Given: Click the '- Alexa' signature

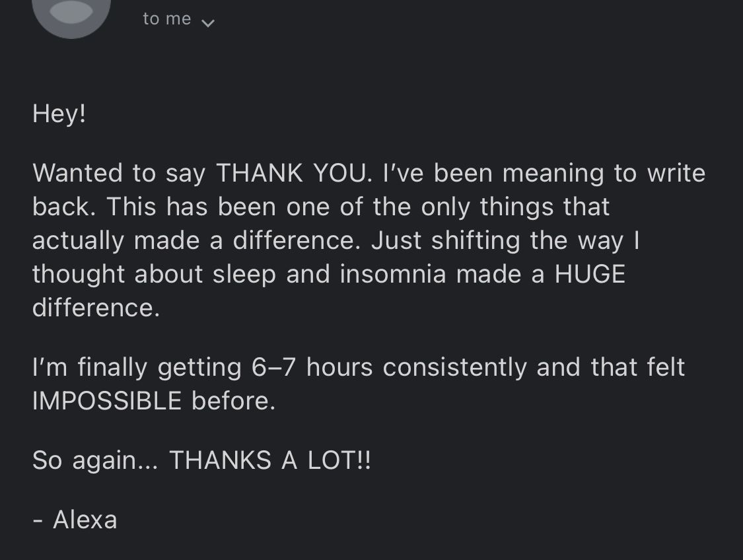Looking at the screenshot, I should pyautogui.click(x=75, y=520).
